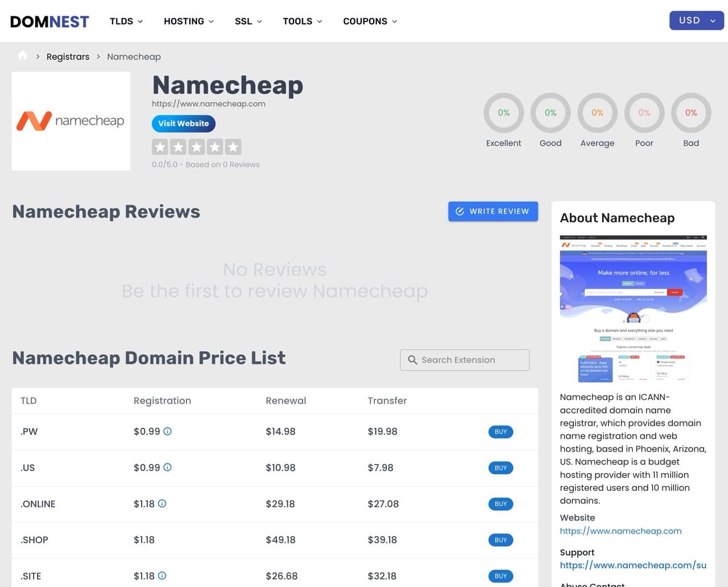Viewport: 728px width, 587px height.
Task: Select the first rating star
Action: tap(160, 147)
